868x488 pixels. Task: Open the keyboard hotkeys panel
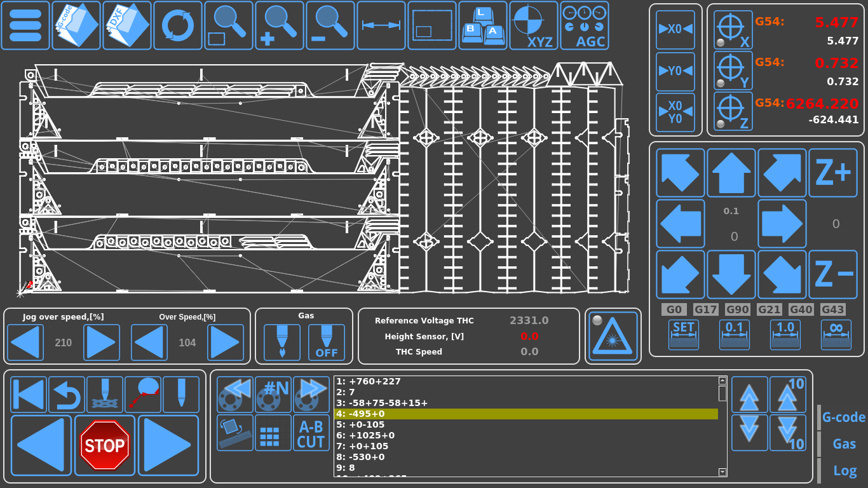point(482,25)
